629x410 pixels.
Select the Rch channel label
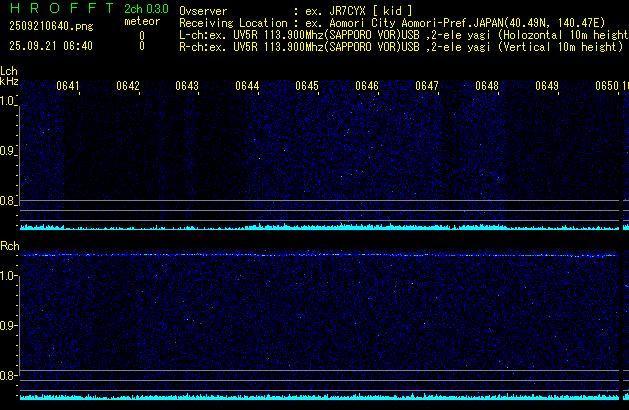(9, 245)
